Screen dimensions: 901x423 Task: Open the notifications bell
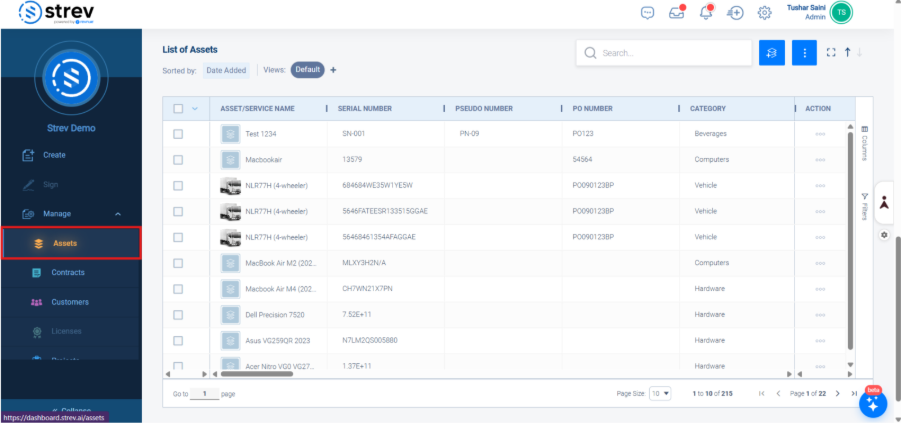pyautogui.click(x=706, y=13)
